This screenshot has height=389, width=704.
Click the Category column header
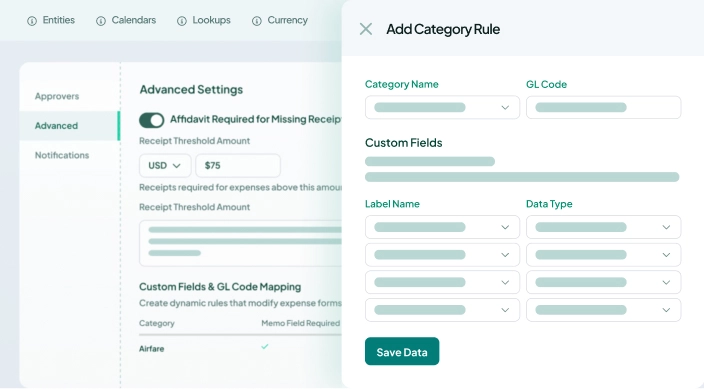[157, 323]
